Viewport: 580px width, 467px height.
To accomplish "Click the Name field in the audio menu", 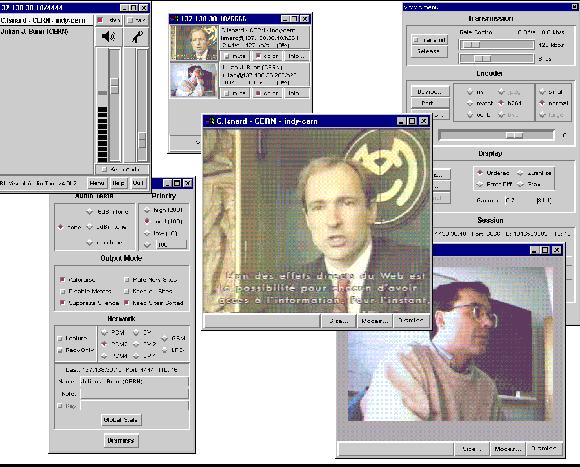I will point(134,382).
